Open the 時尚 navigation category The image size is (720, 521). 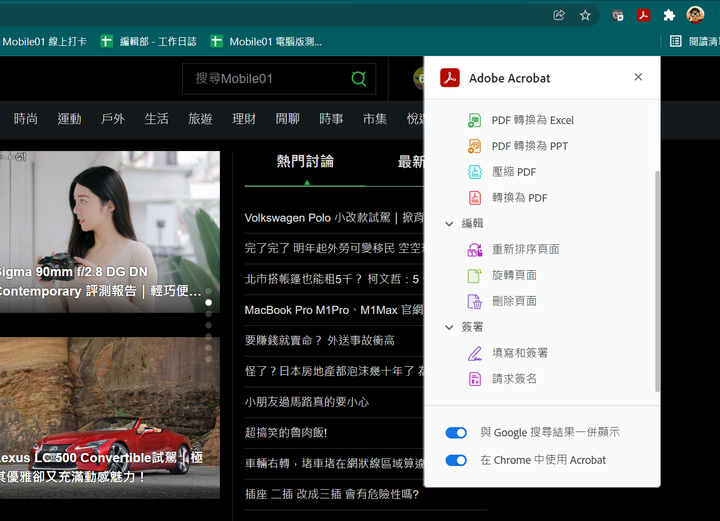[25, 119]
